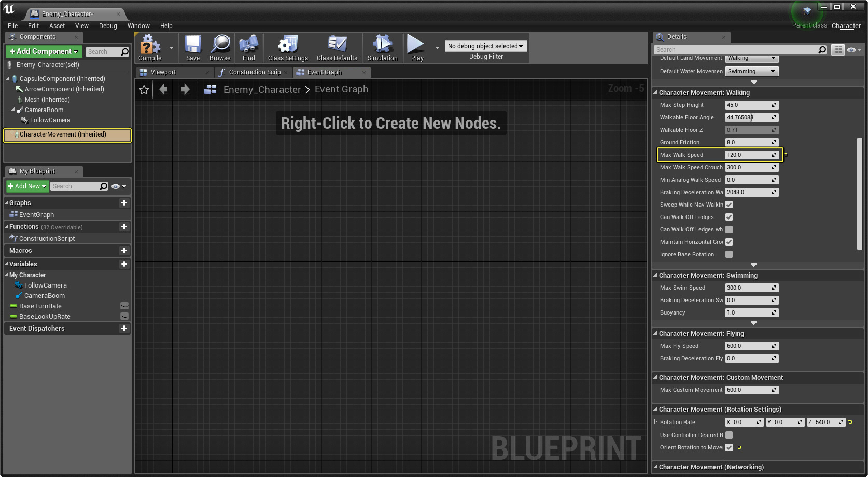Switch to the Viewport tab
Viewport: 868px width, 477px height.
pyautogui.click(x=163, y=72)
